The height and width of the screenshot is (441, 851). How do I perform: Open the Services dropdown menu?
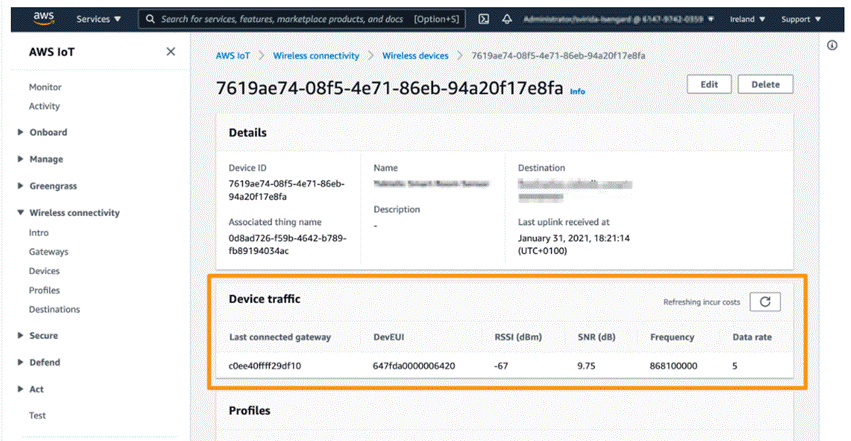[98, 19]
